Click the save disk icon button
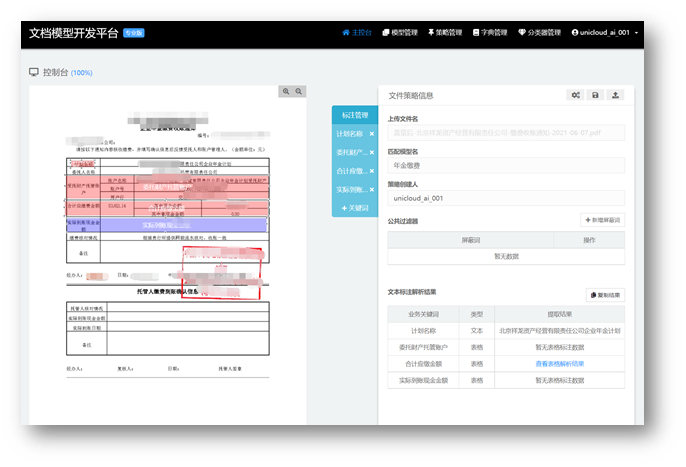 point(596,95)
